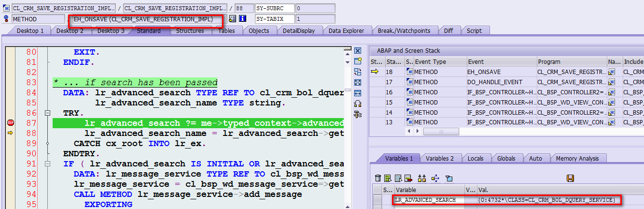644x209 pixels.
Task: Click the Program column header in the stack table
Action: point(572,62)
